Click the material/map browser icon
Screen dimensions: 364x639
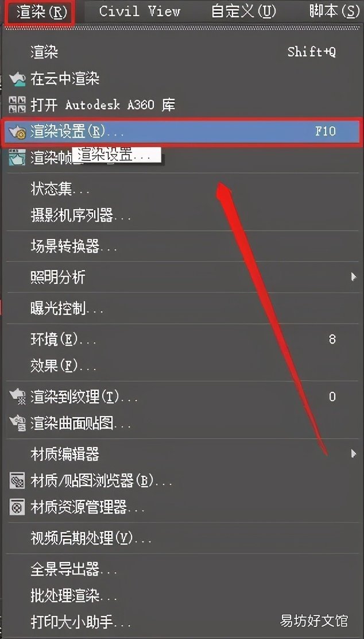point(17,481)
